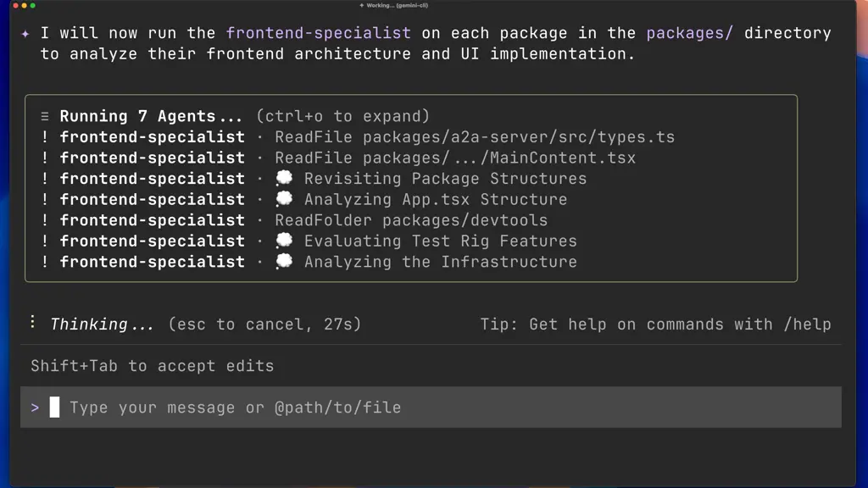Click the ctrl+o to expand hint
The width and height of the screenshot is (868, 488).
(342, 116)
